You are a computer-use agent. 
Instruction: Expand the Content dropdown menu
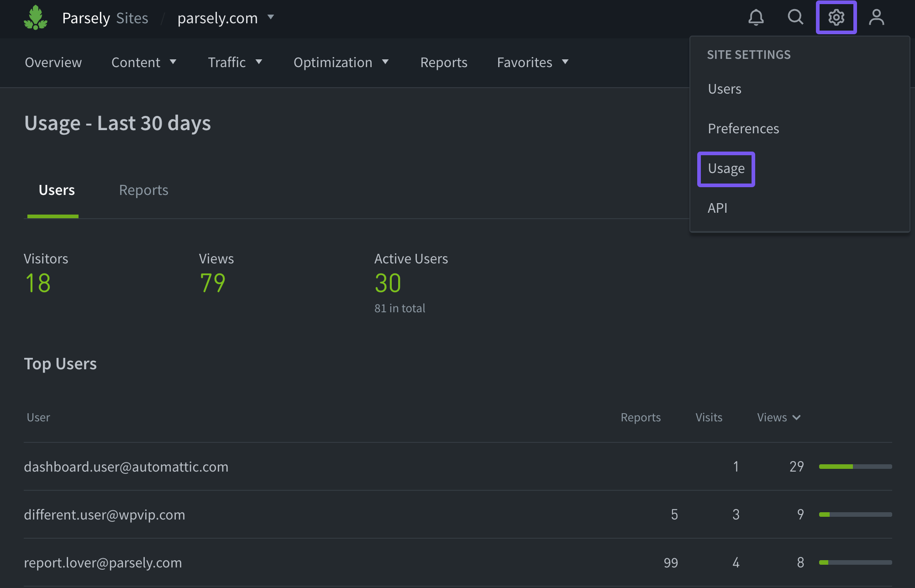point(144,62)
